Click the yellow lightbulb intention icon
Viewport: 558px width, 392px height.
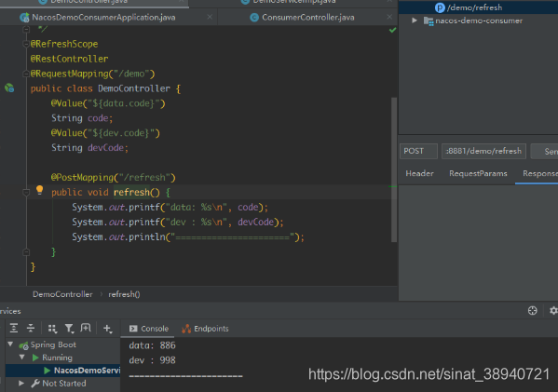39,190
